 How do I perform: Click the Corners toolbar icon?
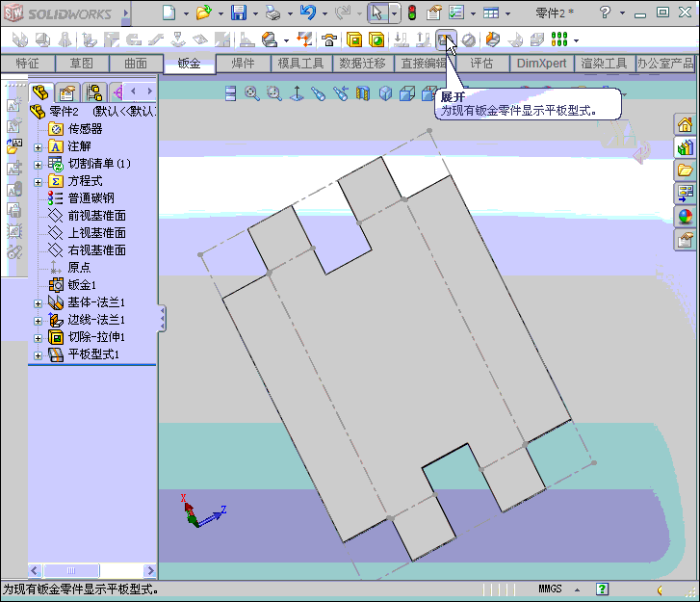[x=269, y=39]
